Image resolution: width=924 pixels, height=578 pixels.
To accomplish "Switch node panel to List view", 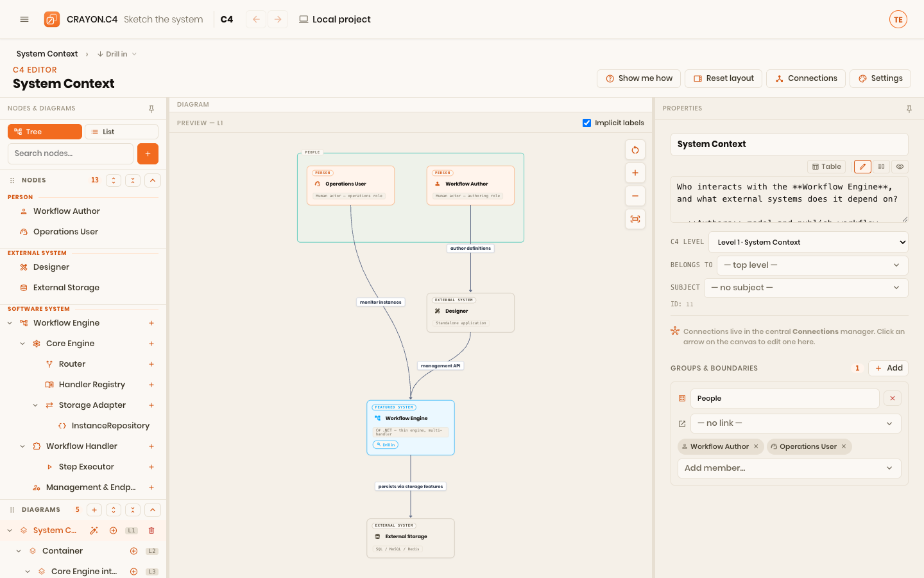I will (121, 132).
